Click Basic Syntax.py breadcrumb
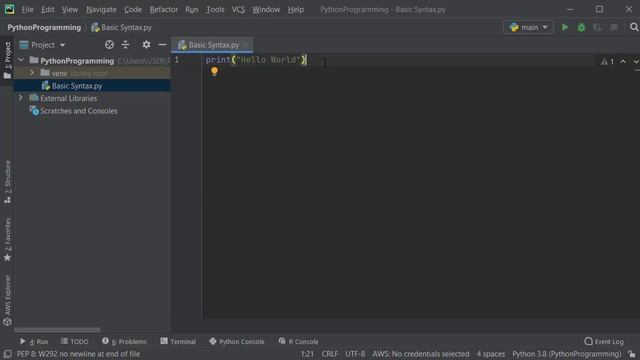Viewport: 640px width, 360px height. tap(121, 27)
